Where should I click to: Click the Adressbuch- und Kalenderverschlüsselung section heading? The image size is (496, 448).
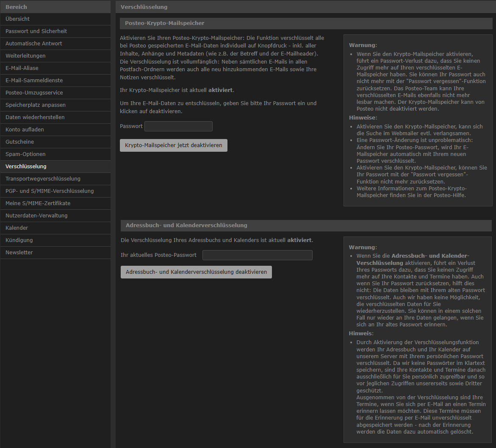[x=186, y=225]
